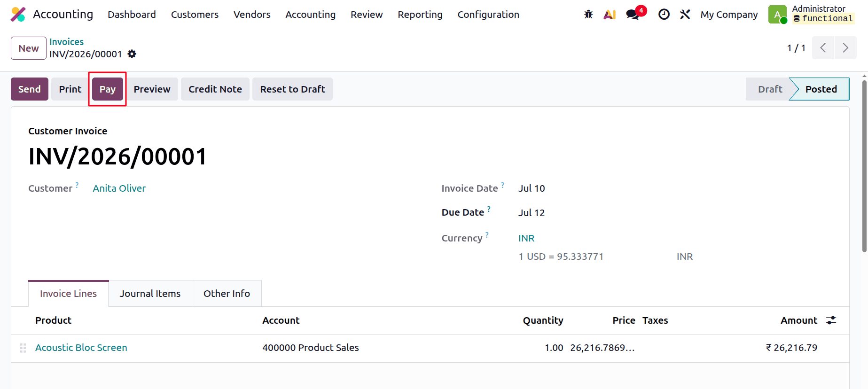Show help tooltip next to Due Date
Image resolution: width=868 pixels, height=389 pixels.
pyautogui.click(x=489, y=209)
